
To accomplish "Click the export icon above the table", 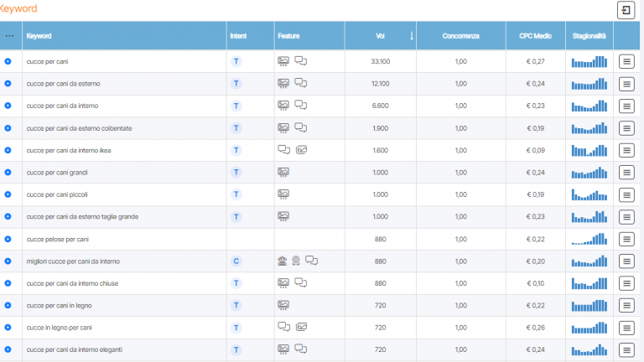I will coord(626,10).
